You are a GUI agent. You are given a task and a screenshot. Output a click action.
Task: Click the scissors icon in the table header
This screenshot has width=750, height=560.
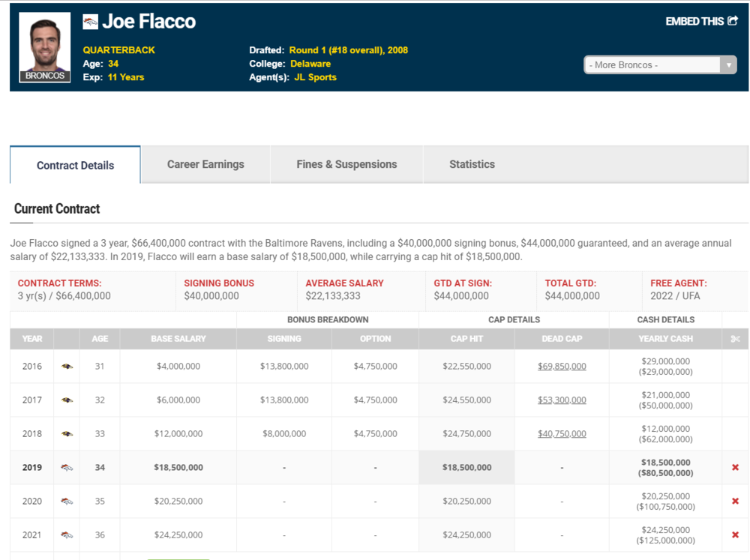[x=735, y=339]
